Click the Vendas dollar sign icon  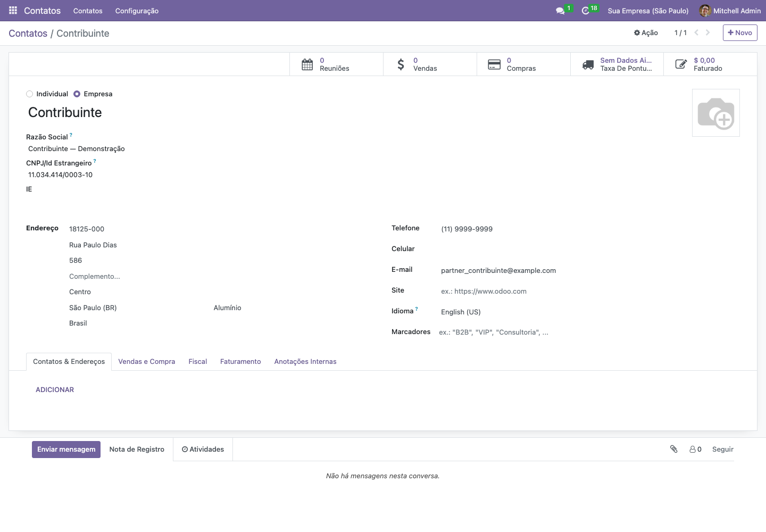[401, 64]
